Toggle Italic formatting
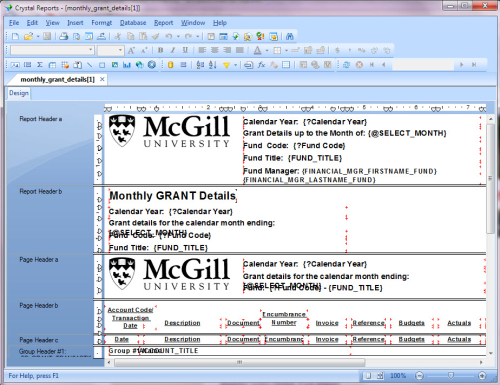The width and height of the screenshot is (500, 385). 173,50
